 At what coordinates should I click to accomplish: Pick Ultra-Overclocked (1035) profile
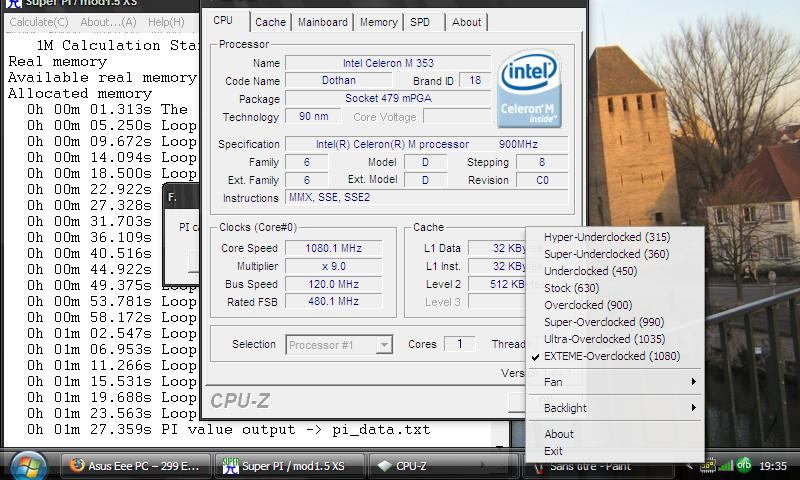pyautogui.click(x=614, y=339)
